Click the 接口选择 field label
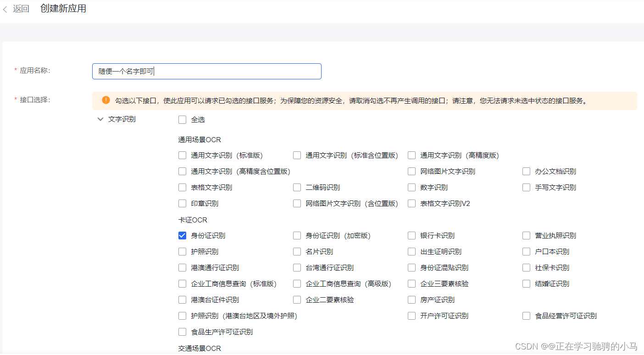The image size is (644, 355). [x=34, y=100]
